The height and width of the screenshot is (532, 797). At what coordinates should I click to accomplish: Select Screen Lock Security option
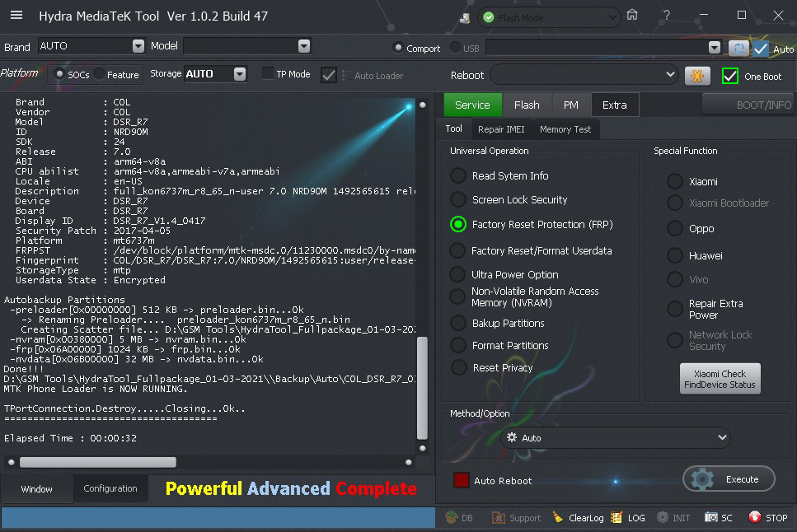458,199
